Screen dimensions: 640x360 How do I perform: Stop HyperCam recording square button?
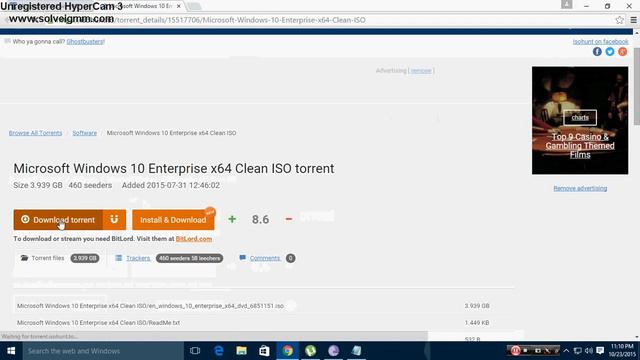click(x=526, y=351)
